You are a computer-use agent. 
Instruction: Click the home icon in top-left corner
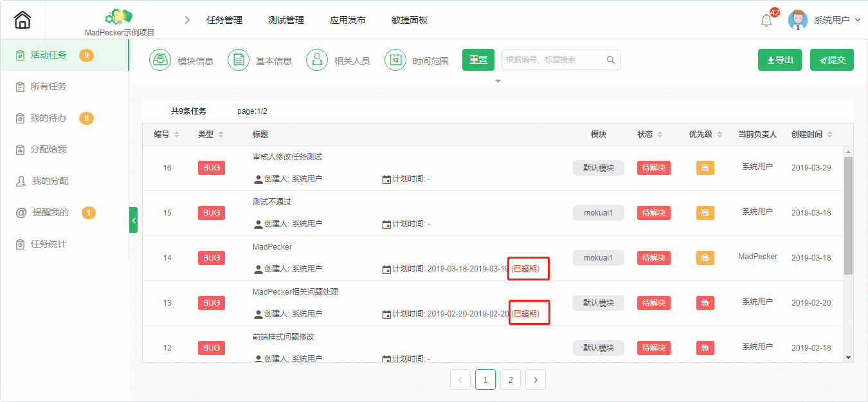(22, 19)
